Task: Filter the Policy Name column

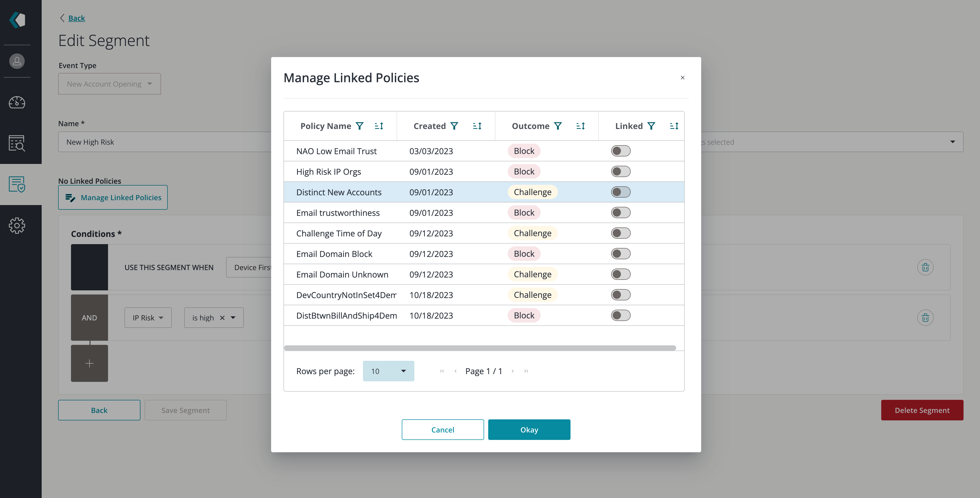Action: coord(360,126)
